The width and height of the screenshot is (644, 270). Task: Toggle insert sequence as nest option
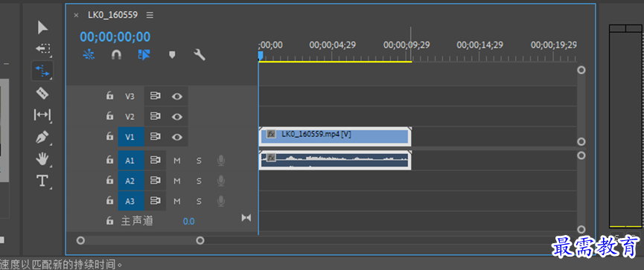[x=89, y=54]
